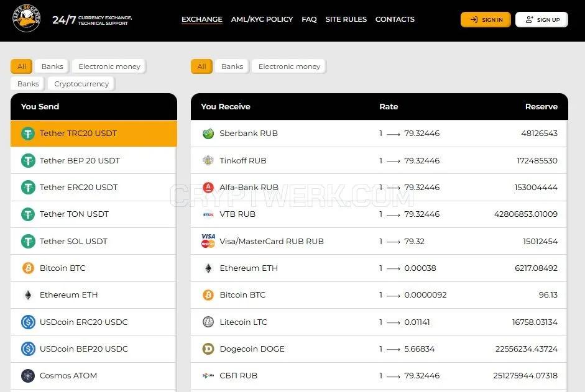585x392 pixels.
Task: Filter You Send by Electronic money
Action: click(109, 66)
